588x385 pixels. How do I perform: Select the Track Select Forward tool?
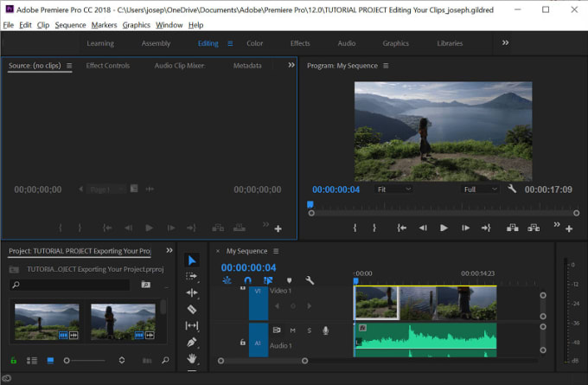pyautogui.click(x=192, y=276)
